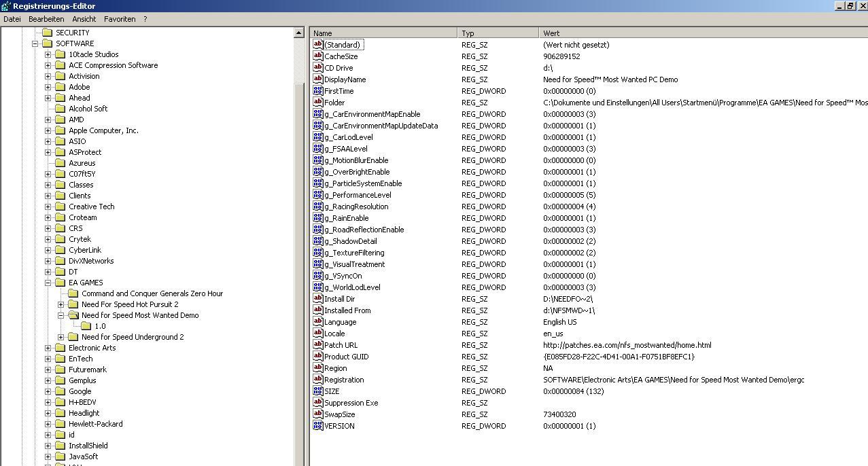Open the Datei menu
The image size is (868, 466).
pyautogui.click(x=12, y=19)
